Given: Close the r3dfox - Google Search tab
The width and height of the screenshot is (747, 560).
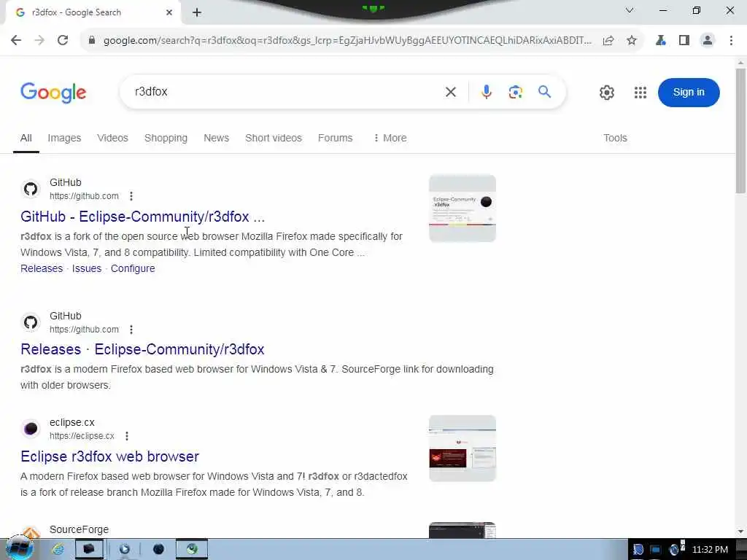Looking at the screenshot, I should point(169,12).
